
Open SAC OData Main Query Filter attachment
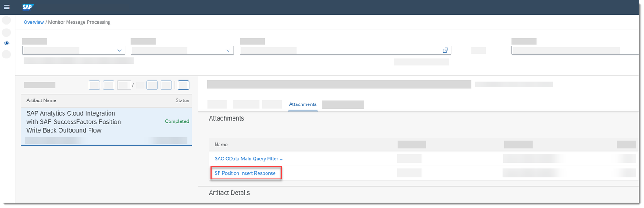coord(249,158)
